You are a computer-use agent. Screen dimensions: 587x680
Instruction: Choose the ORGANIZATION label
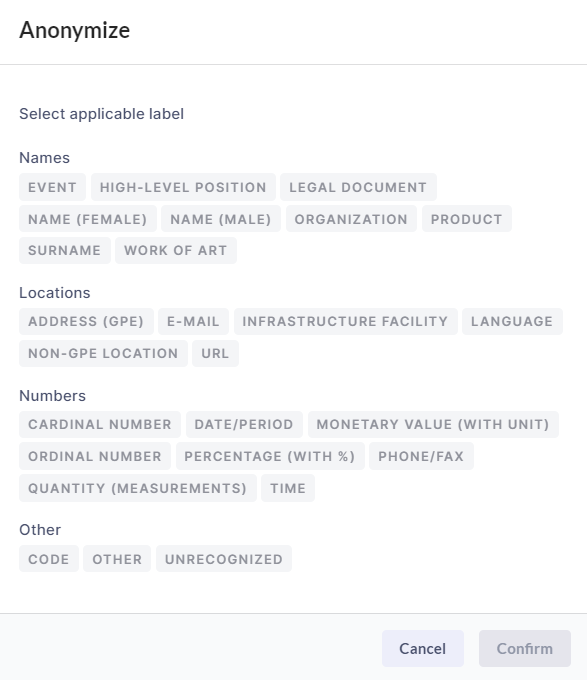[351, 219]
